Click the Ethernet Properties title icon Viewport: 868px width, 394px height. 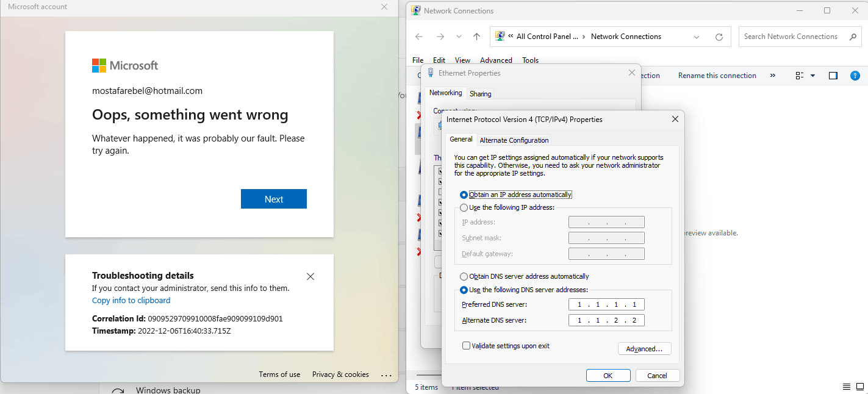431,73
